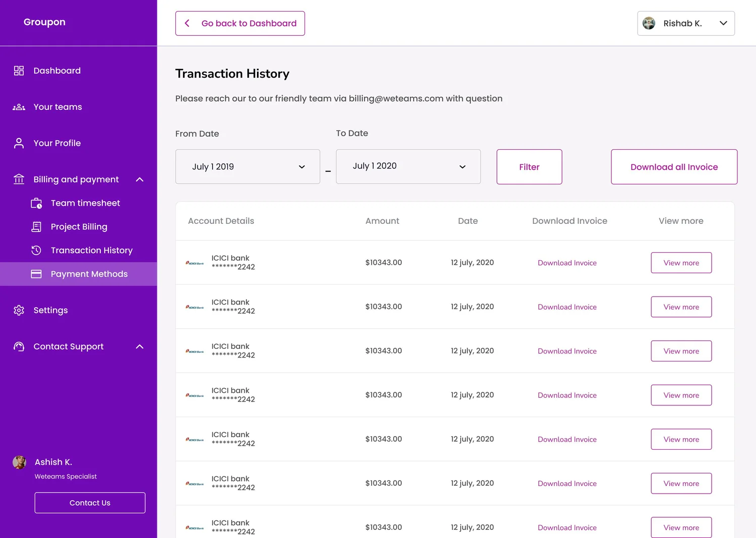
Task: Click the Account Details column header
Action: [x=221, y=221]
